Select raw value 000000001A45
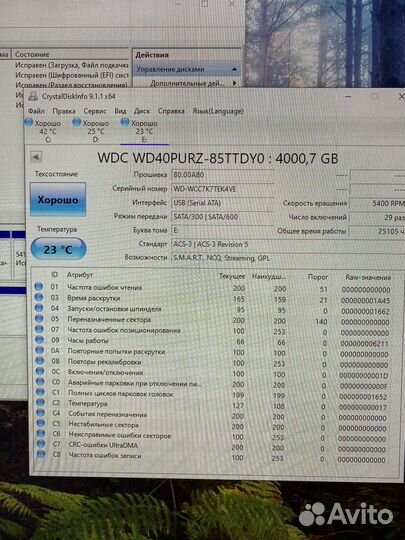The height and width of the screenshot is (540, 405). point(365,301)
